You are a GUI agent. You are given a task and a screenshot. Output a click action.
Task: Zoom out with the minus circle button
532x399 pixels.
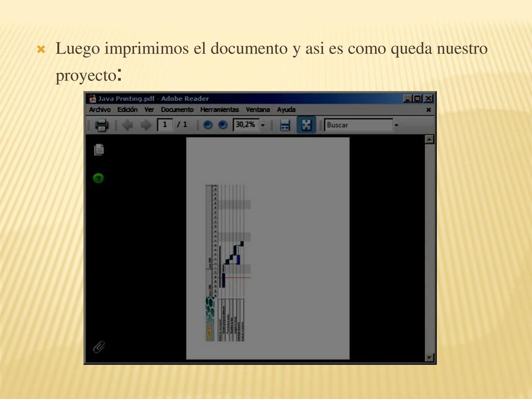coord(207,125)
